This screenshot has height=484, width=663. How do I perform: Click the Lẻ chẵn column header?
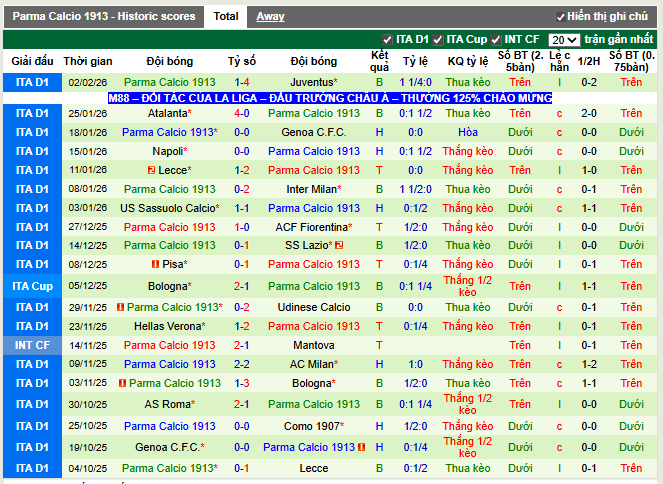[x=559, y=61]
